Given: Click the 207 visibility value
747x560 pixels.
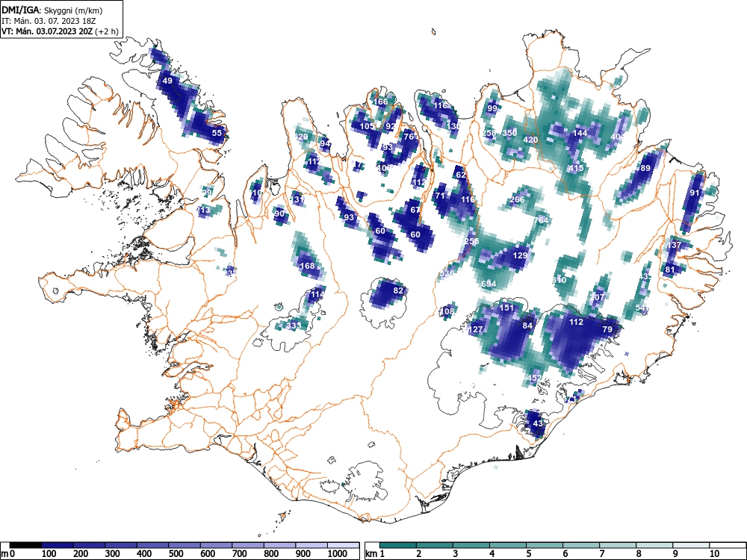Looking at the screenshot, I should 597,298.
